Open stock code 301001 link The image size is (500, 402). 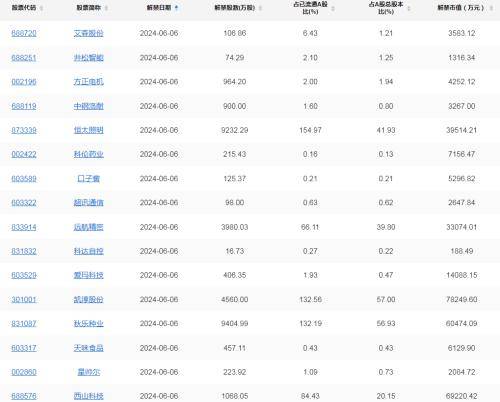coord(24,299)
